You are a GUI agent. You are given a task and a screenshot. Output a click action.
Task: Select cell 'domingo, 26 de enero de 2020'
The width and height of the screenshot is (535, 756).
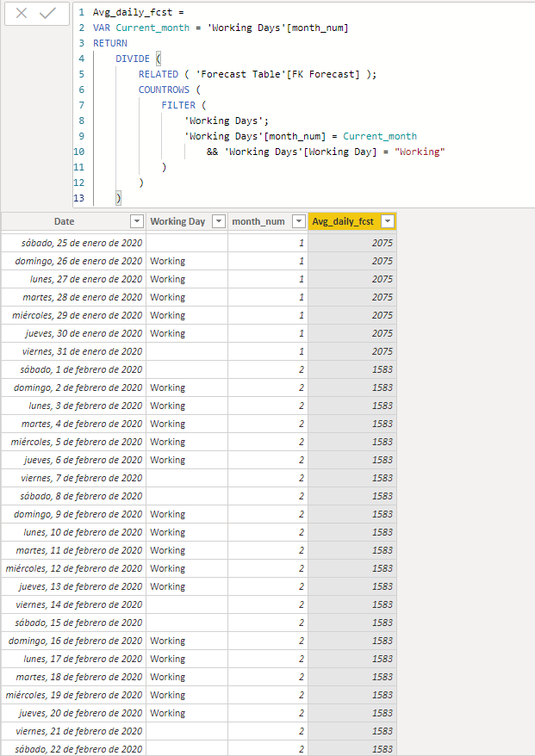pyautogui.click(x=73, y=261)
